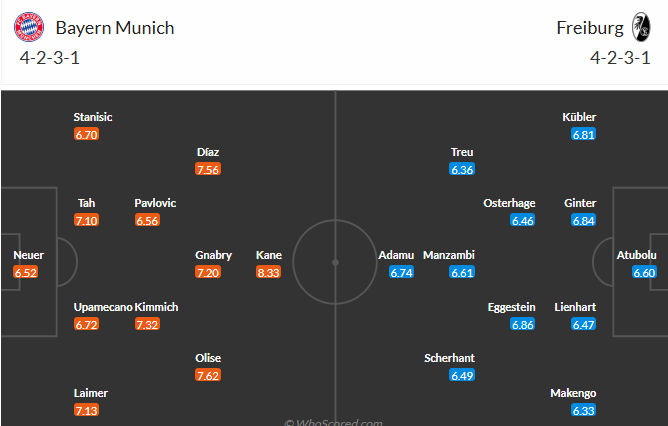Viewport: 668px width, 426px height.
Task: Click Díaz's 7.56 rating badge
Action: click(x=208, y=169)
